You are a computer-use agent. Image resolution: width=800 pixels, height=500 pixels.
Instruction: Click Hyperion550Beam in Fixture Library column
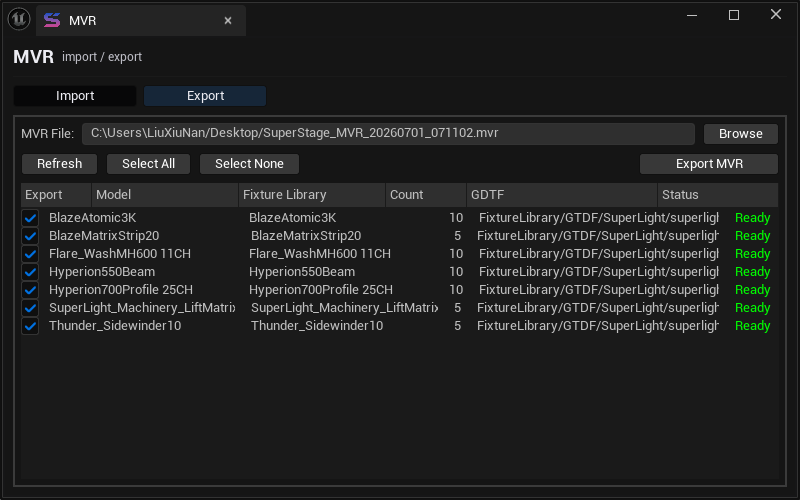click(x=302, y=272)
